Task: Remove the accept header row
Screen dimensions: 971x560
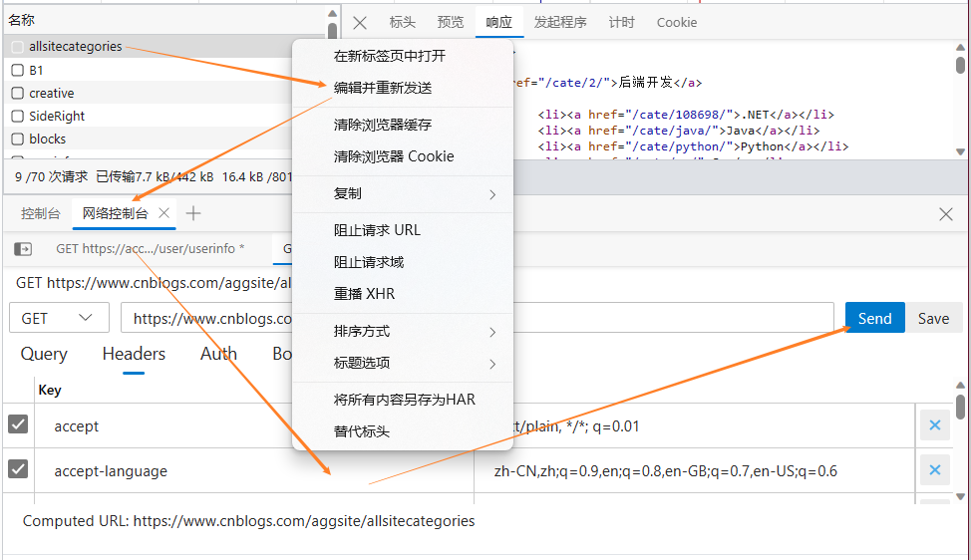Action: click(x=934, y=425)
